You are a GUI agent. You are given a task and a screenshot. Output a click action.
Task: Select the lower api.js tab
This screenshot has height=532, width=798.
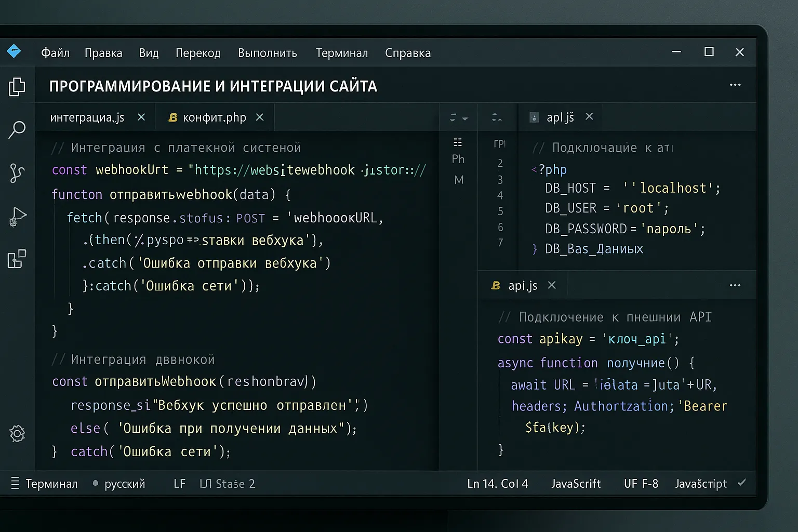coord(522,285)
